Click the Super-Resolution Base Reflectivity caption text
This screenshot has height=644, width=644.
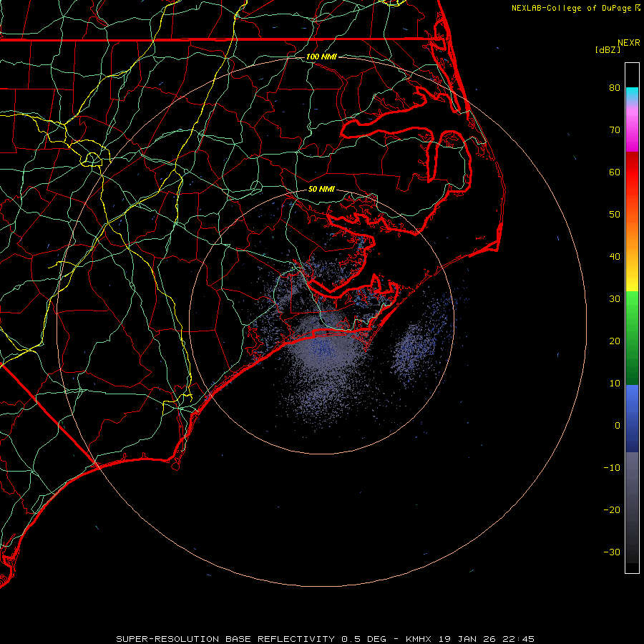225,639
